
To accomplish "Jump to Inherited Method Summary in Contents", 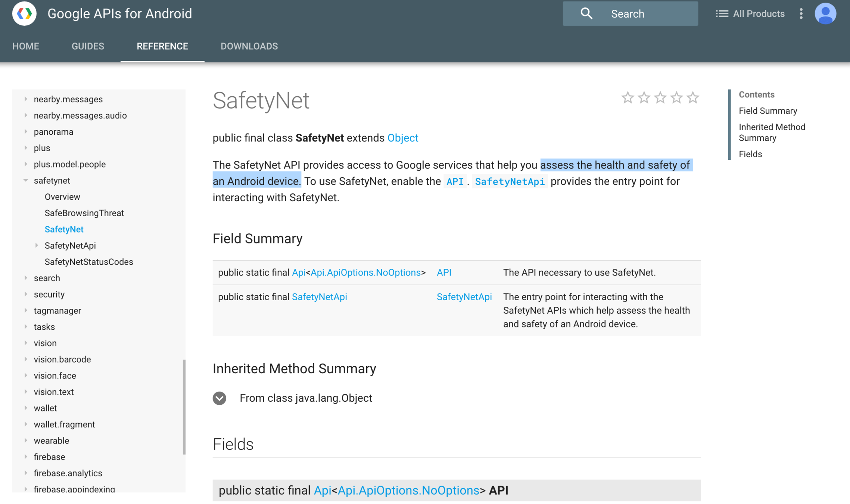I will [772, 133].
